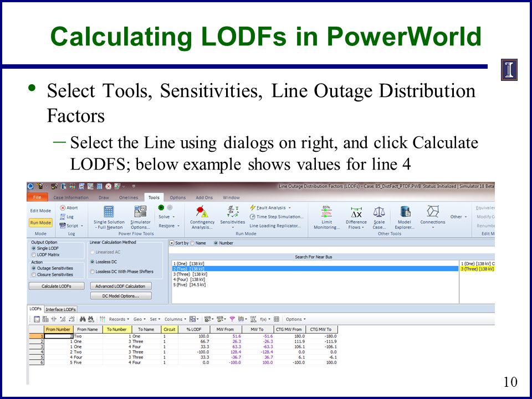Switch to Interface LODFs tab
532x399 pixels.
pyautogui.click(x=61, y=309)
